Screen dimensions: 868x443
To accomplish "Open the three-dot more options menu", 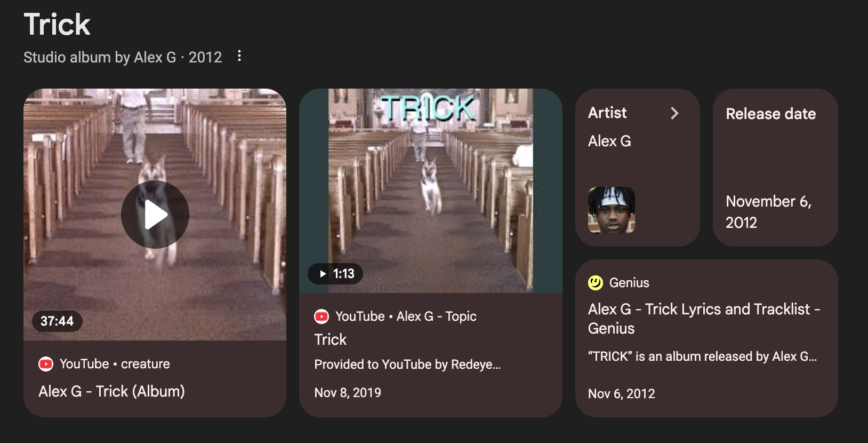I will [x=239, y=56].
